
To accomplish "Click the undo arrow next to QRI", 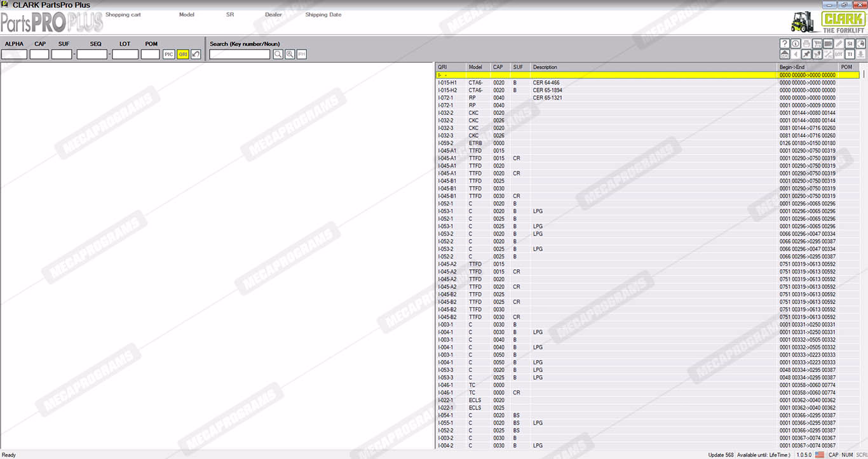I will pos(196,55).
